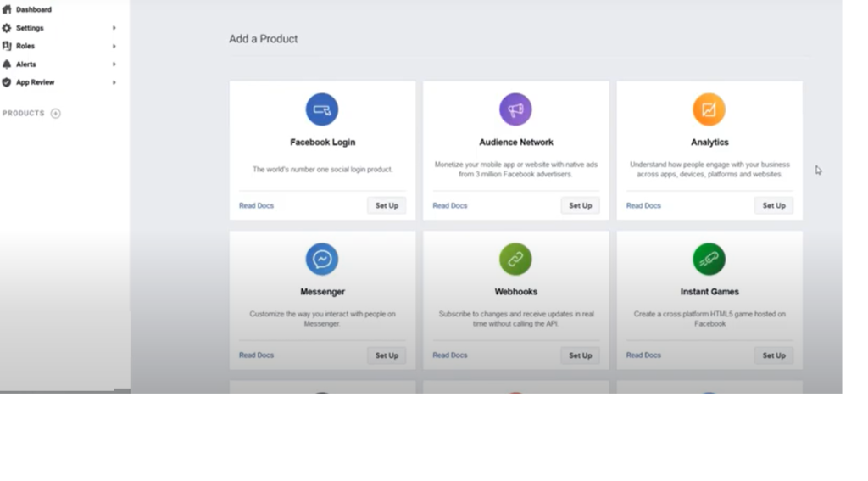Screen dimensions: 868x481
Task: Read Docs for Webhooks
Action: point(450,355)
